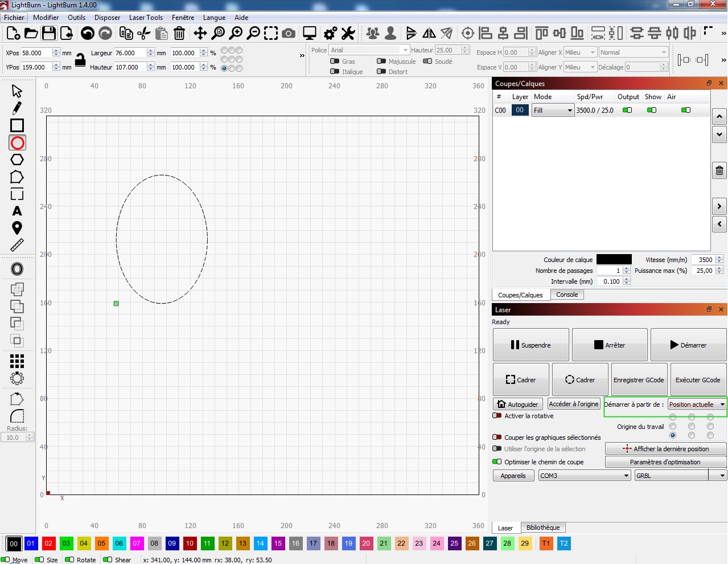Select the Measure ruler tool
The image size is (728, 564).
pyautogui.click(x=17, y=245)
